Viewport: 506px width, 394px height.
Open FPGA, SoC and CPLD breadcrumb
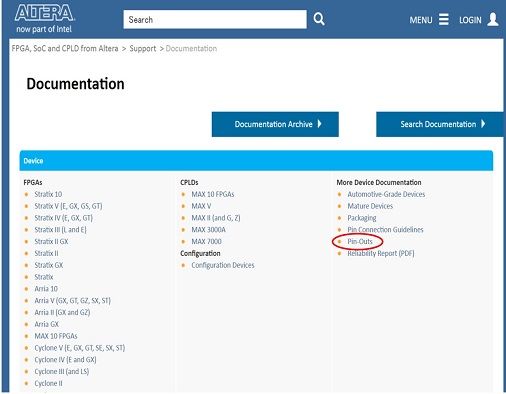click(65, 48)
